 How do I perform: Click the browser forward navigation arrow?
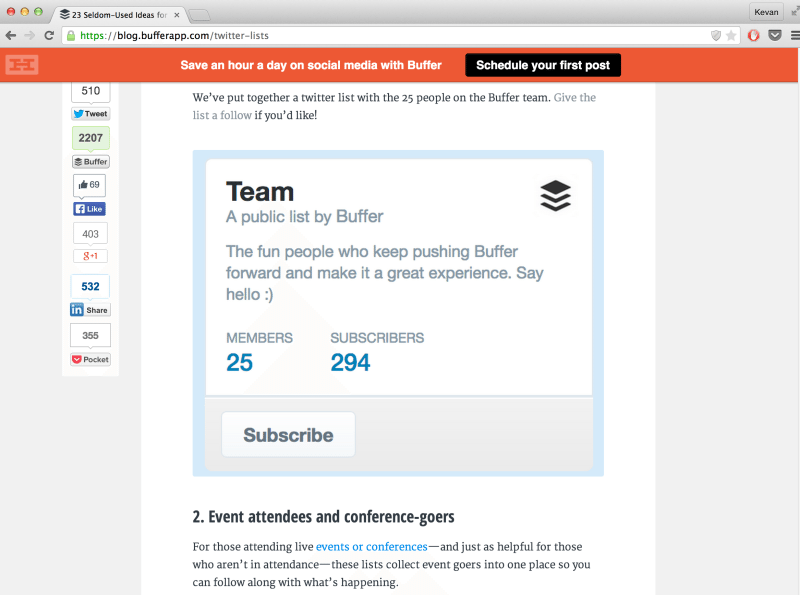coord(30,33)
